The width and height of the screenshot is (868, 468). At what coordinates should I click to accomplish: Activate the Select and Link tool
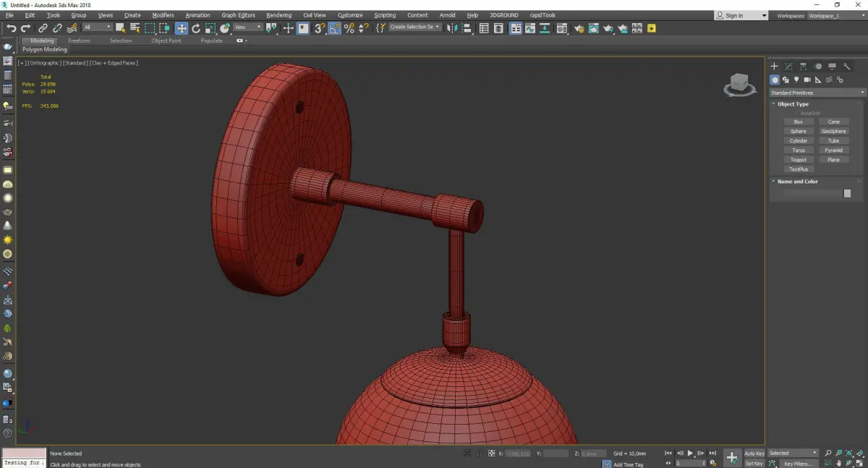coord(43,28)
